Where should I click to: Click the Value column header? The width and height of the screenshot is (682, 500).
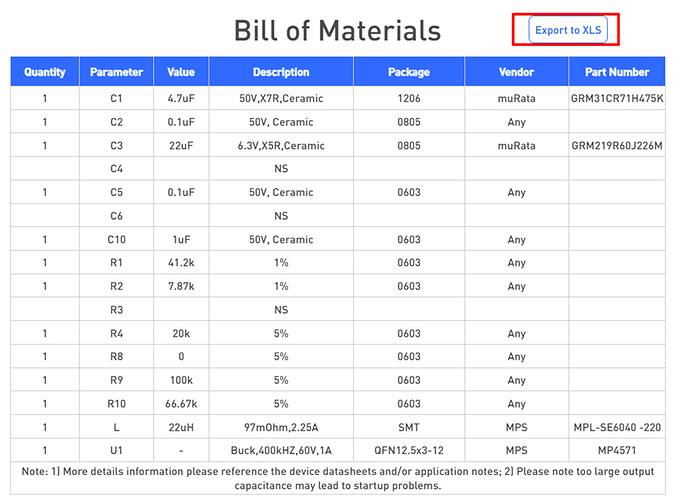(181, 72)
